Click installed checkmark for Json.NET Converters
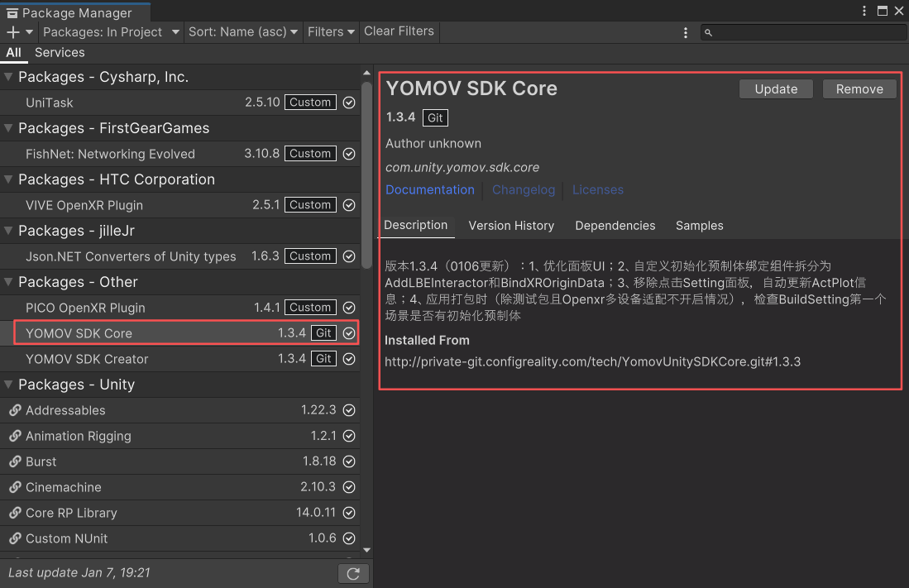The image size is (909, 588). 349,256
